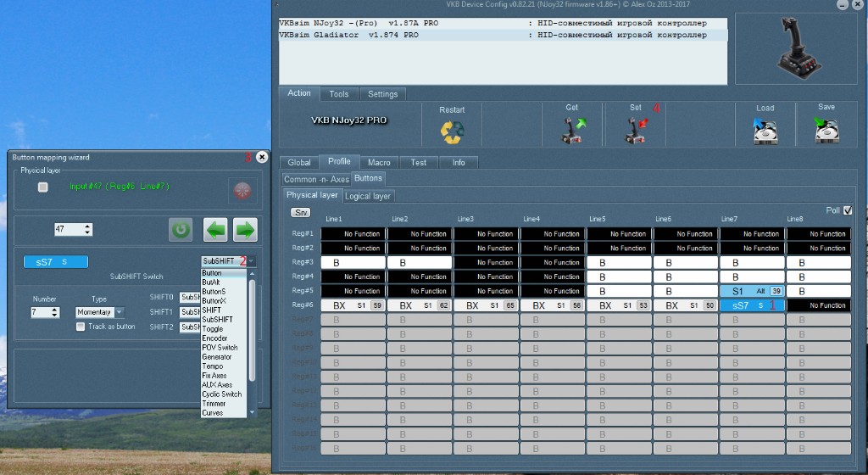
Task: Select Generator in function list
Action: (x=224, y=357)
